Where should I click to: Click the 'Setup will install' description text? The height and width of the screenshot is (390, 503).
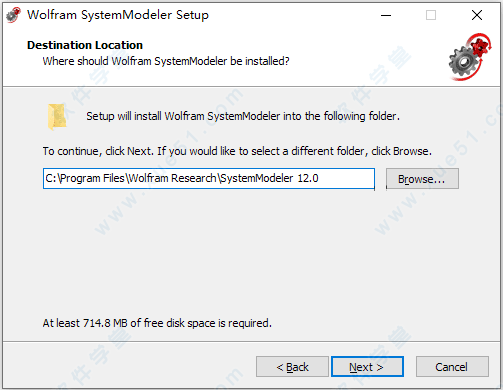(x=243, y=116)
